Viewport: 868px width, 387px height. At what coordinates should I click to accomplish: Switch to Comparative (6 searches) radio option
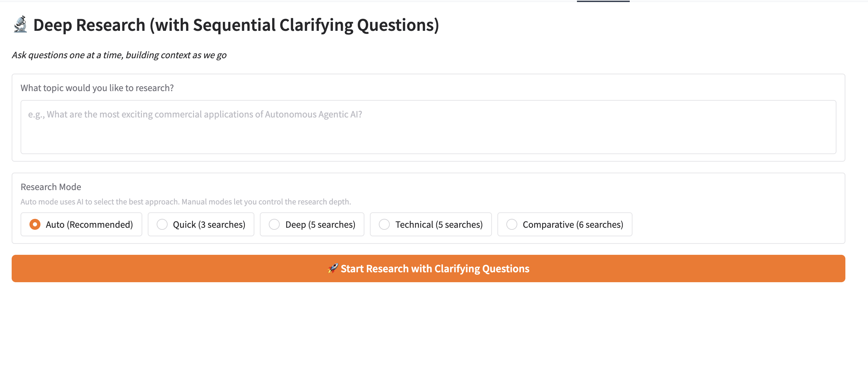pos(512,224)
